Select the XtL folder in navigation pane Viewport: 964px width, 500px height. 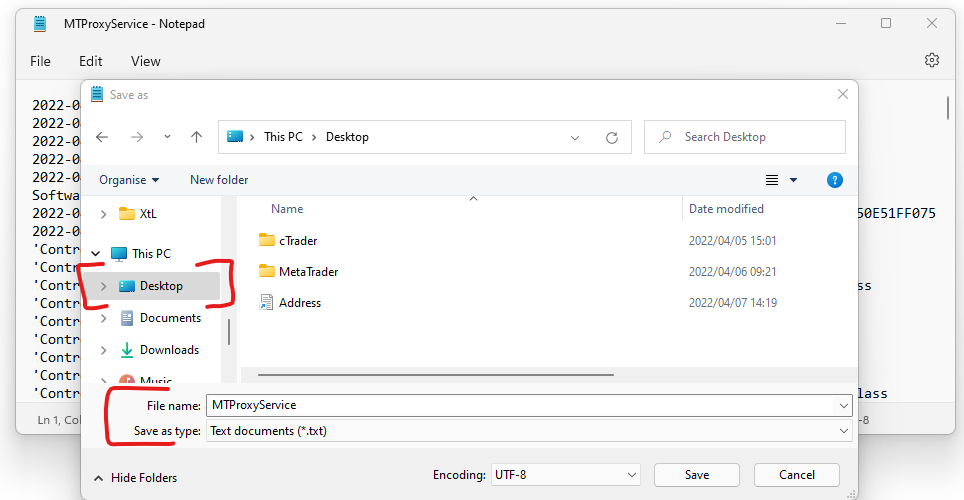click(148, 214)
